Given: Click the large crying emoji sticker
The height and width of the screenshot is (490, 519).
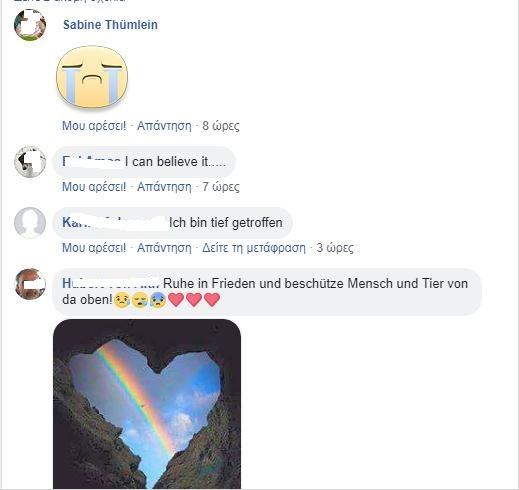Looking at the screenshot, I should click(92, 77).
